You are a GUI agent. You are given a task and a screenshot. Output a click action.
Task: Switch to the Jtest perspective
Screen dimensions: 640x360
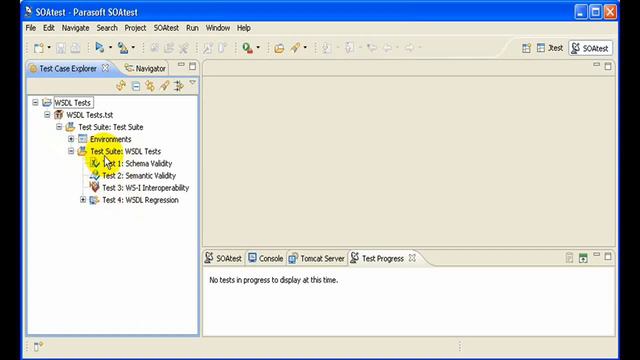[x=549, y=48]
